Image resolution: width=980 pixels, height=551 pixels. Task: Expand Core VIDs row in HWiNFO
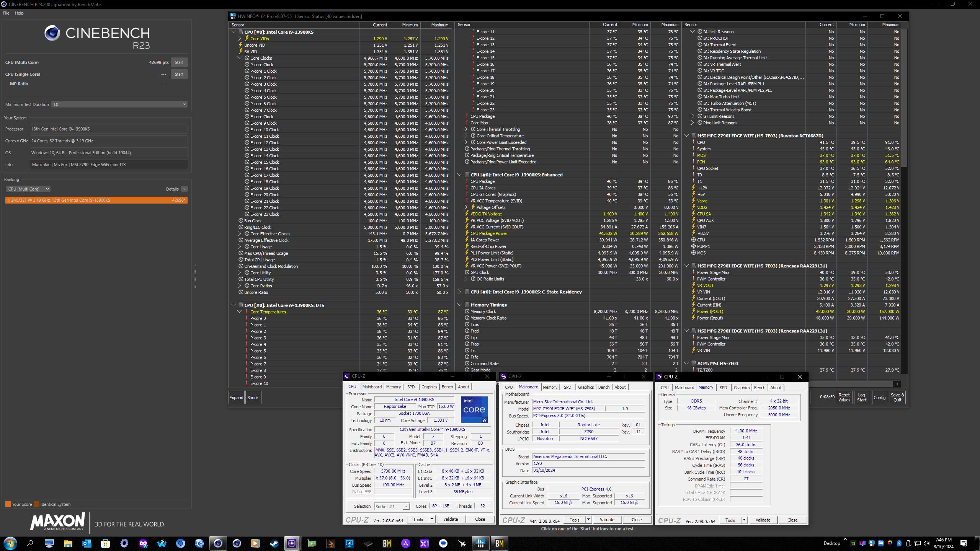240,39
